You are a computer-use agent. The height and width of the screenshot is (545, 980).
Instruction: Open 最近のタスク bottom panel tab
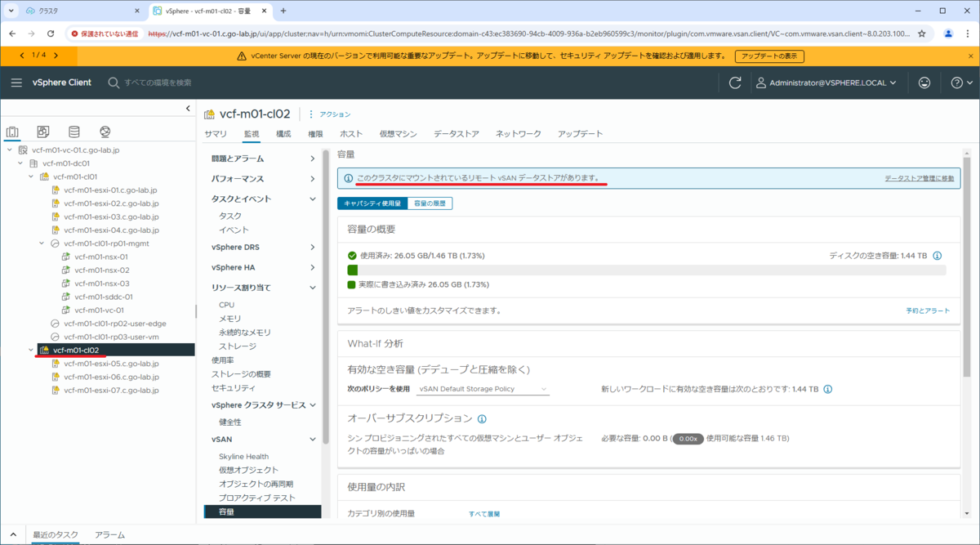(56, 534)
